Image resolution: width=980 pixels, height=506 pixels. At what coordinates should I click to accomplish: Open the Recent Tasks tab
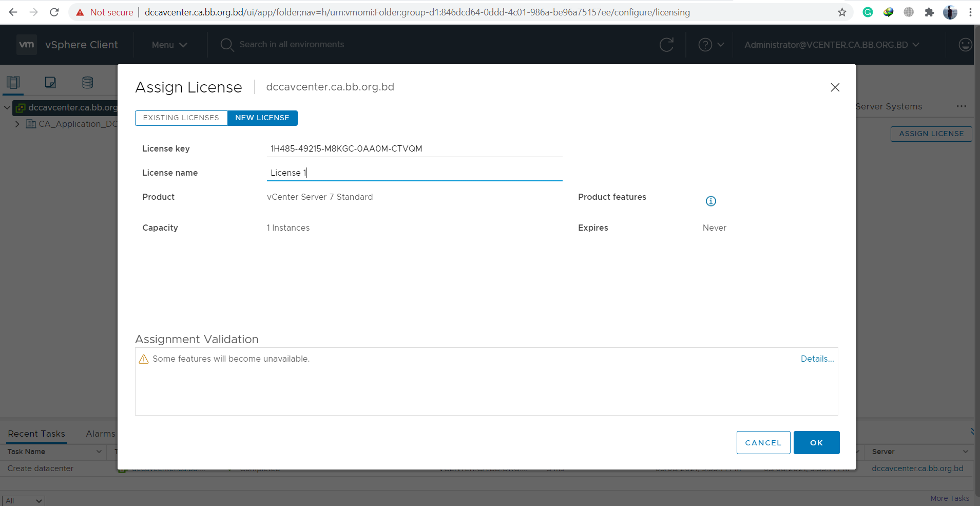point(36,434)
